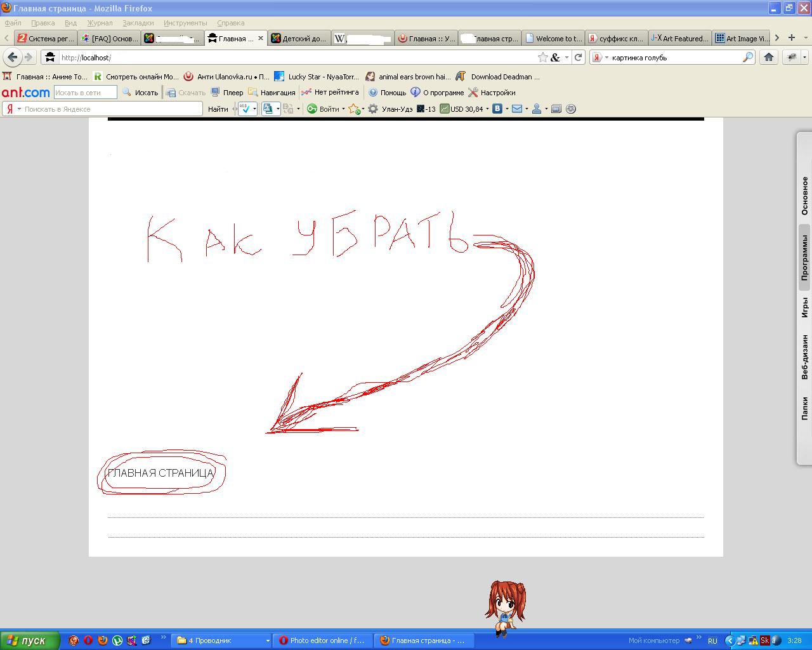Open new tab with plus button
Image resolution: width=812 pixels, height=650 pixels.
point(791,38)
